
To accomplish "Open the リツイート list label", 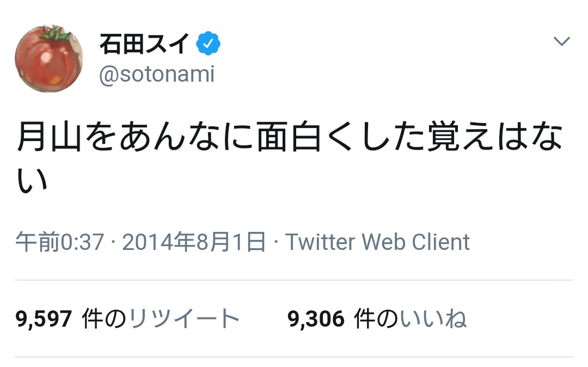I will pyautogui.click(x=184, y=319).
